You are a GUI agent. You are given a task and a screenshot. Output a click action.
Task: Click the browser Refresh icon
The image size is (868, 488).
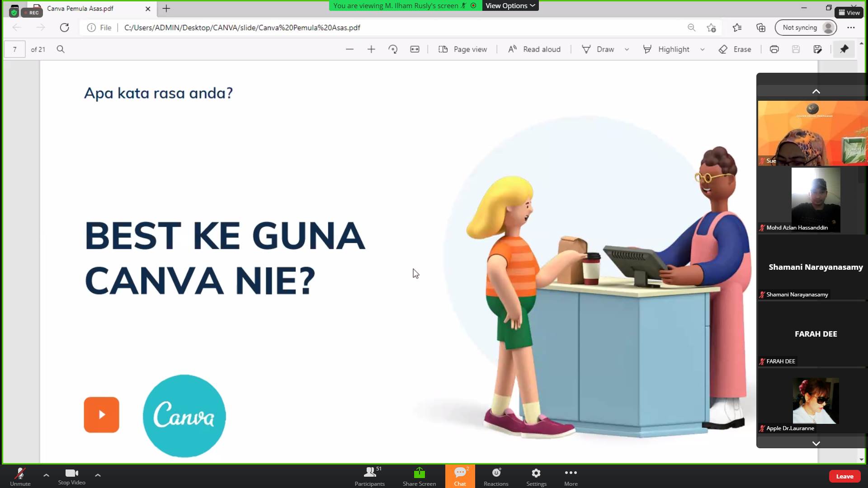pos(65,28)
